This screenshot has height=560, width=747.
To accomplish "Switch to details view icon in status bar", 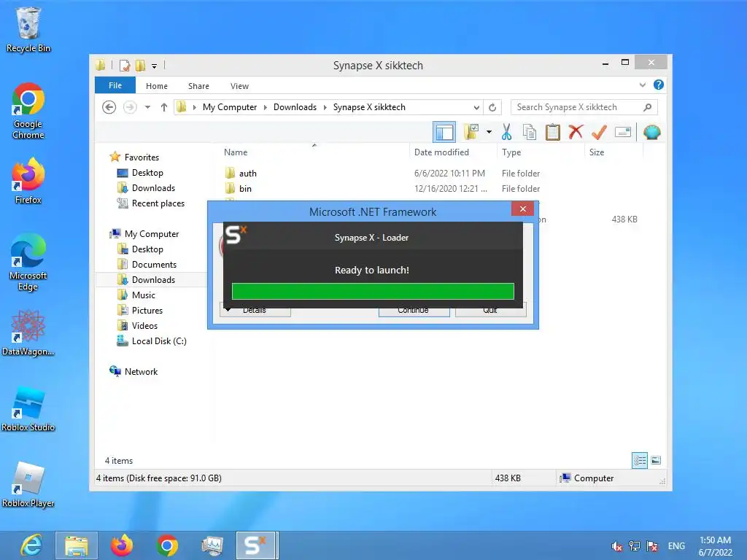I will coord(640,460).
